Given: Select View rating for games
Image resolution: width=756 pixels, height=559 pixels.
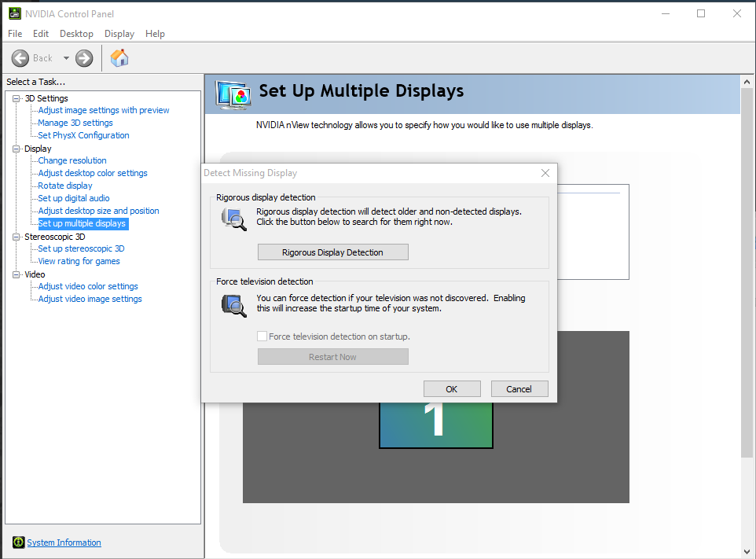Looking at the screenshot, I should point(79,261).
